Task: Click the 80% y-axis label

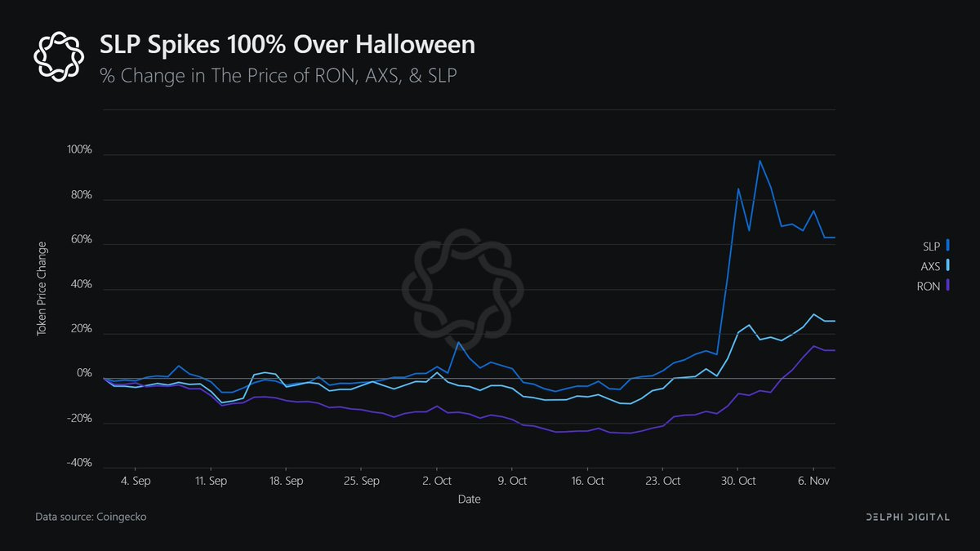Action: point(82,196)
